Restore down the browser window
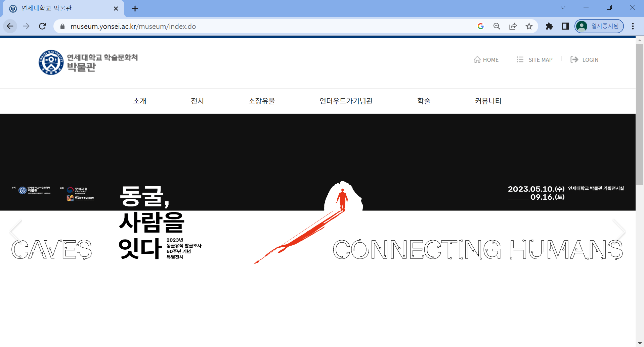 tap(609, 7)
